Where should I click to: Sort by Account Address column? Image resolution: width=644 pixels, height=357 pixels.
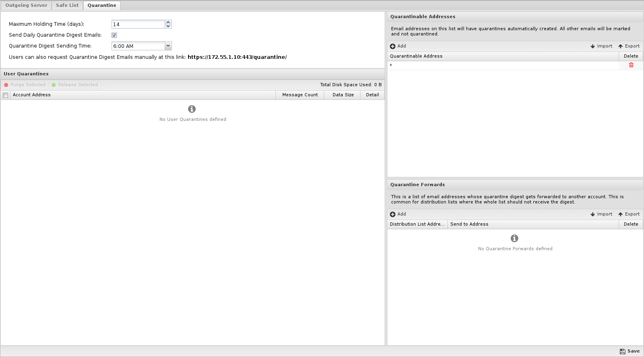pyautogui.click(x=143, y=95)
